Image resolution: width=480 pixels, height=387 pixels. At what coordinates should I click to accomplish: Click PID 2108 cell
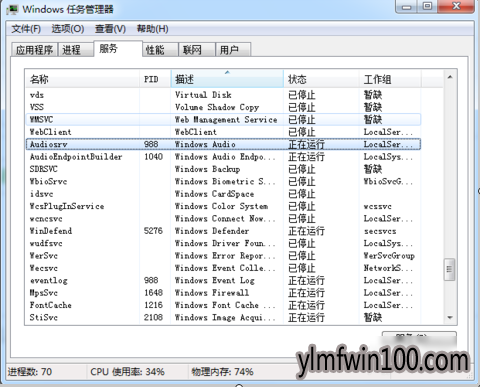[x=153, y=317]
